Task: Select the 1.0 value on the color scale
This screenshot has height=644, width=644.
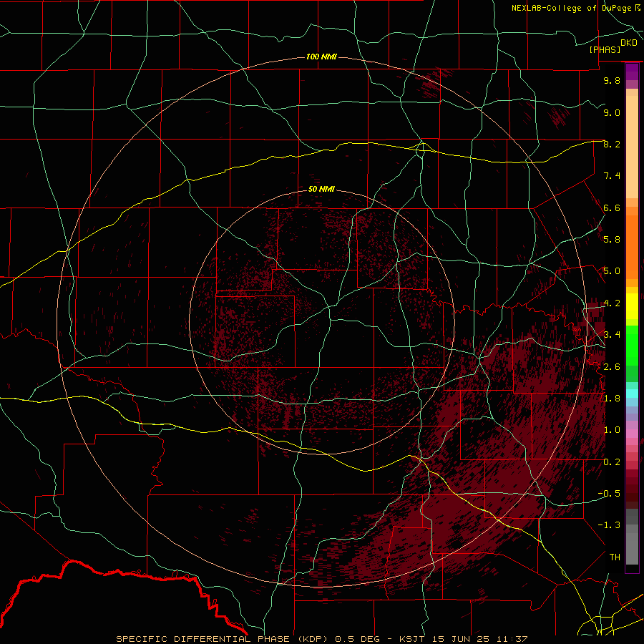Action: point(612,430)
